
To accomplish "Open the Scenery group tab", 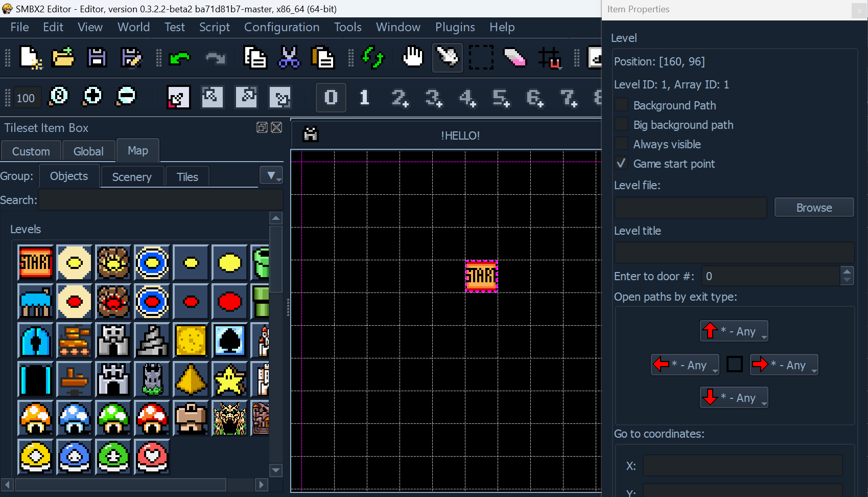I will coord(132,177).
